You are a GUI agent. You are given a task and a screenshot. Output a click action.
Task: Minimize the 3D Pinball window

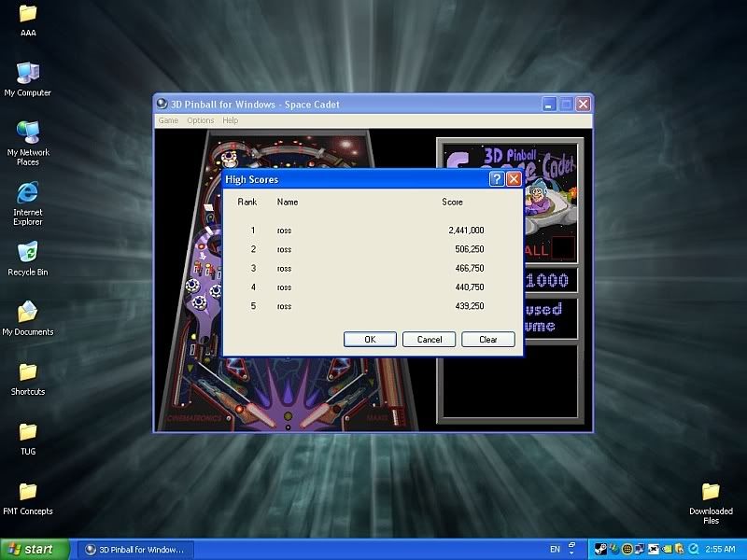tap(549, 105)
